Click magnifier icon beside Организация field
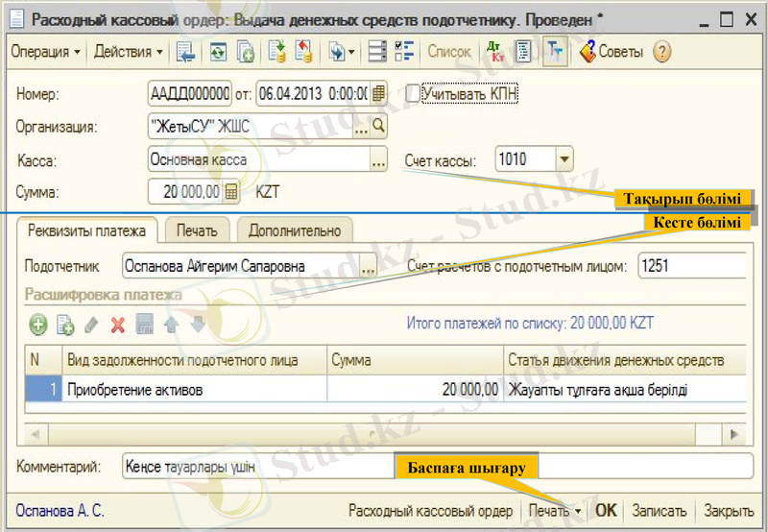 (x=378, y=125)
